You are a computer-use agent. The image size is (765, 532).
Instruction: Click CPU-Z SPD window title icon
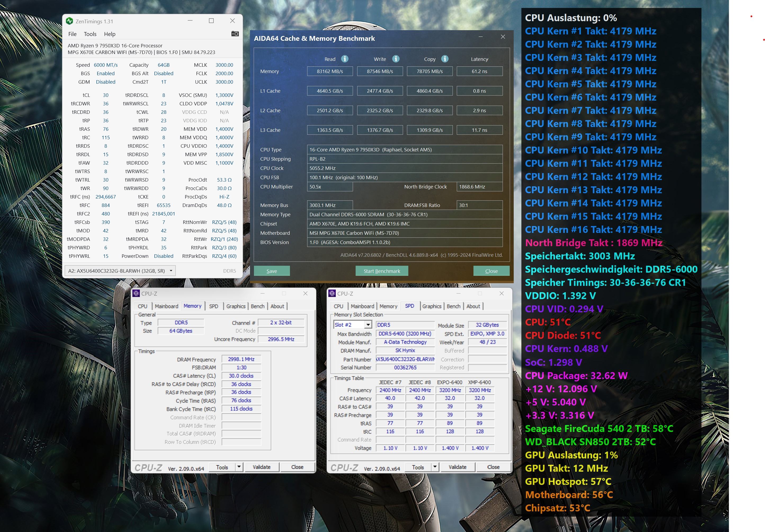pos(332,293)
